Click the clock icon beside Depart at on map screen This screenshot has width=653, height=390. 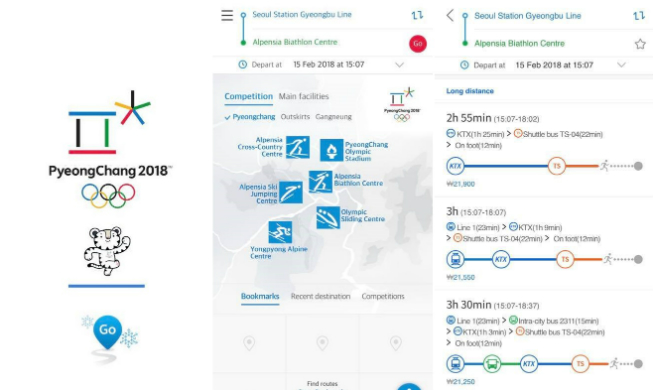242,65
